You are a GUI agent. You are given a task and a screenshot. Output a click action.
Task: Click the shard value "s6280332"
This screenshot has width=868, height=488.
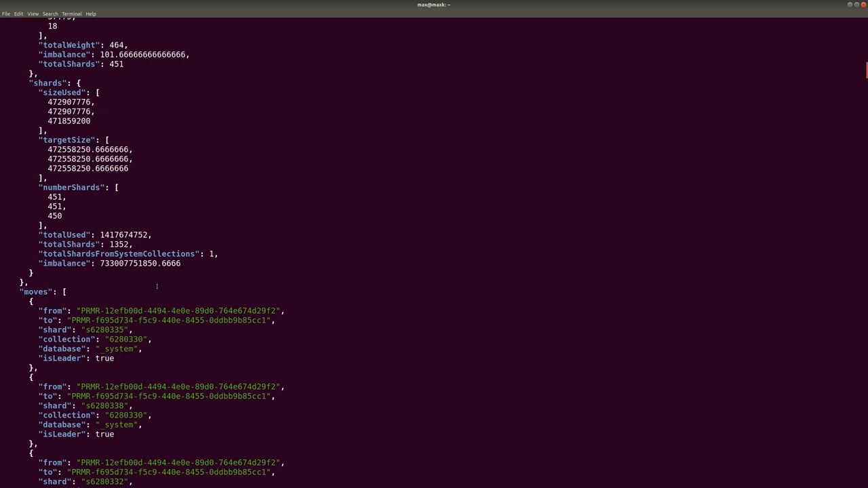(104, 482)
